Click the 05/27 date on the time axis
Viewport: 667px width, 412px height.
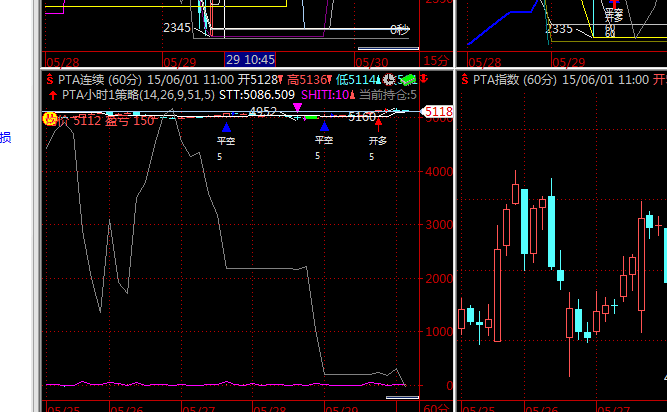[199, 407]
